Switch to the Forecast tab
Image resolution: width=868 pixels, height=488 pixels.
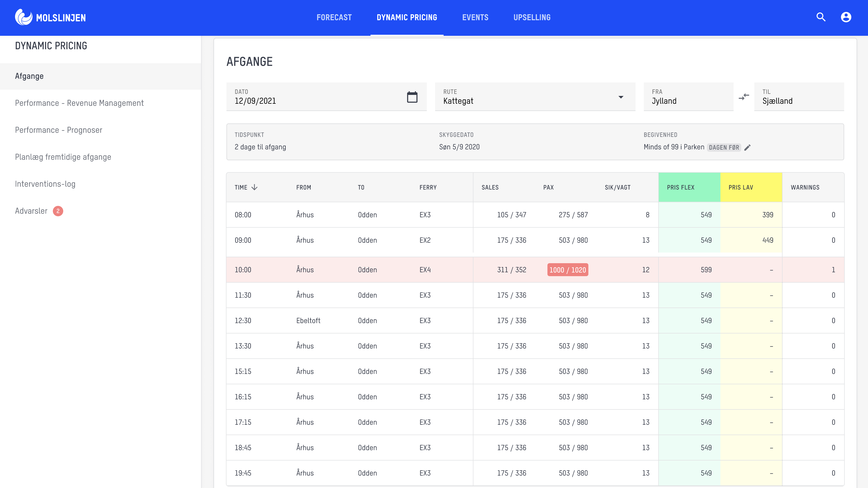point(334,17)
